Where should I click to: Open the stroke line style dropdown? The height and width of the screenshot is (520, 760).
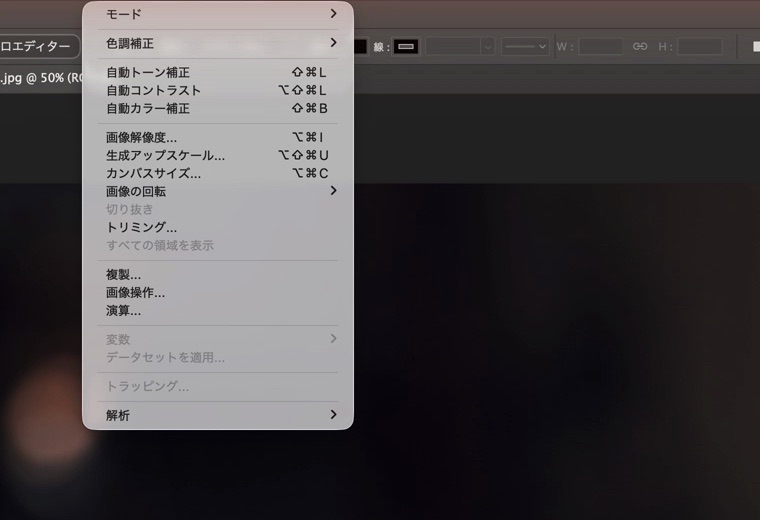click(x=525, y=47)
